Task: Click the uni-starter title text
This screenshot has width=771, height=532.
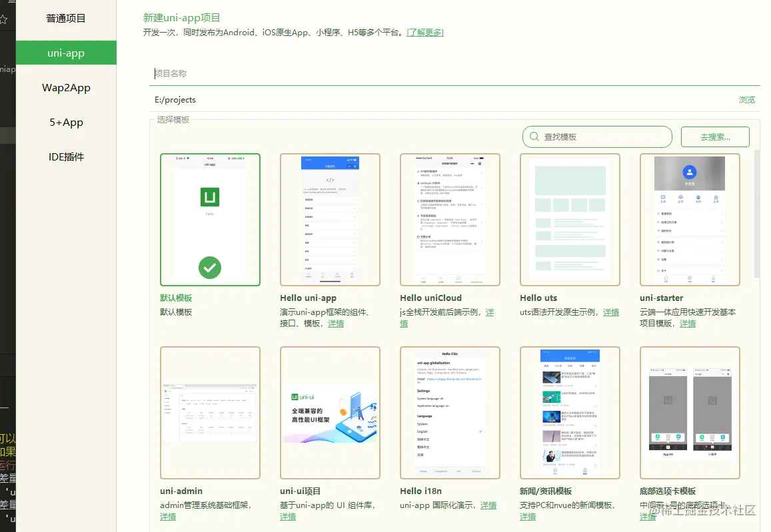Action: [x=661, y=298]
